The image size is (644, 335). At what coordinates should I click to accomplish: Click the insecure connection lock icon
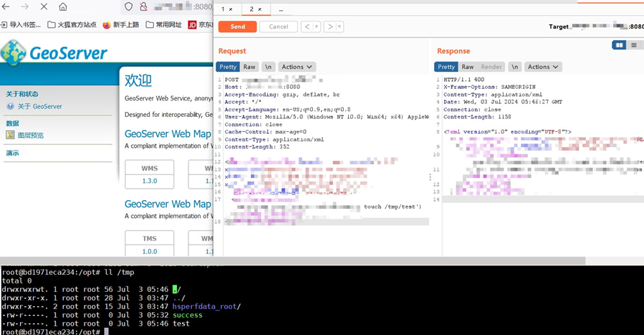(144, 6)
